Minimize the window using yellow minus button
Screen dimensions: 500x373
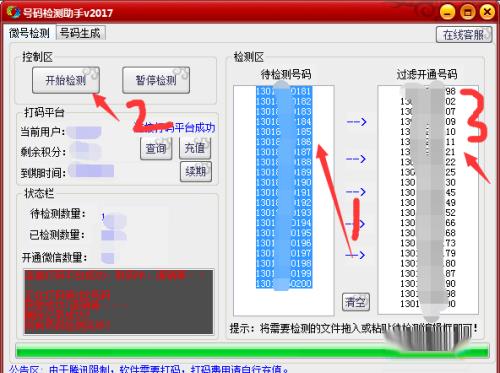447,13
